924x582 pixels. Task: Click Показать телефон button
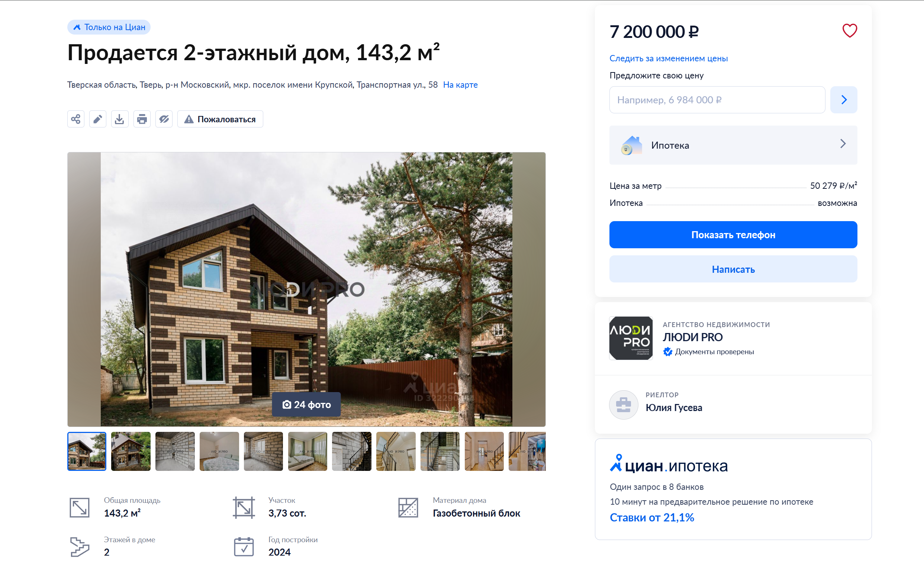coord(733,235)
